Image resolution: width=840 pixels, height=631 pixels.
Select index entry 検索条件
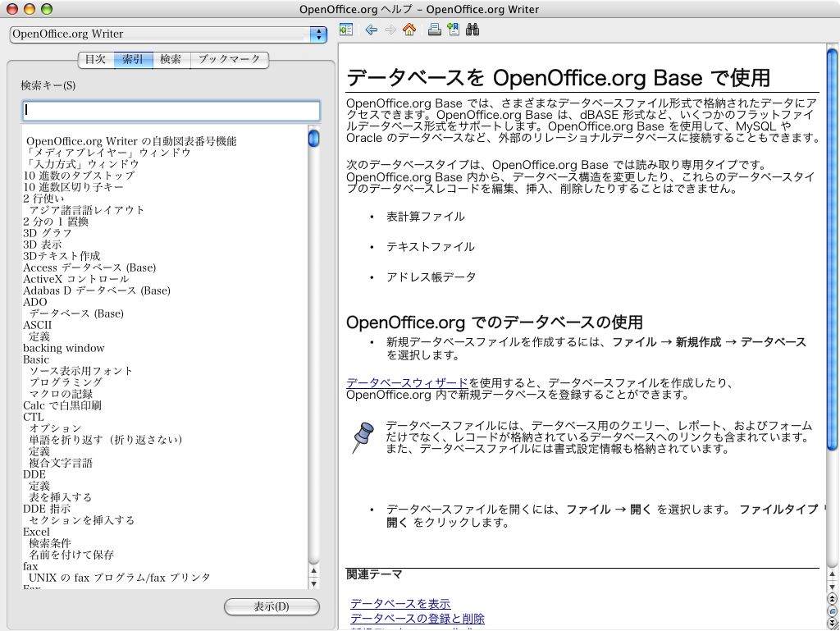click(x=50, y=544)
